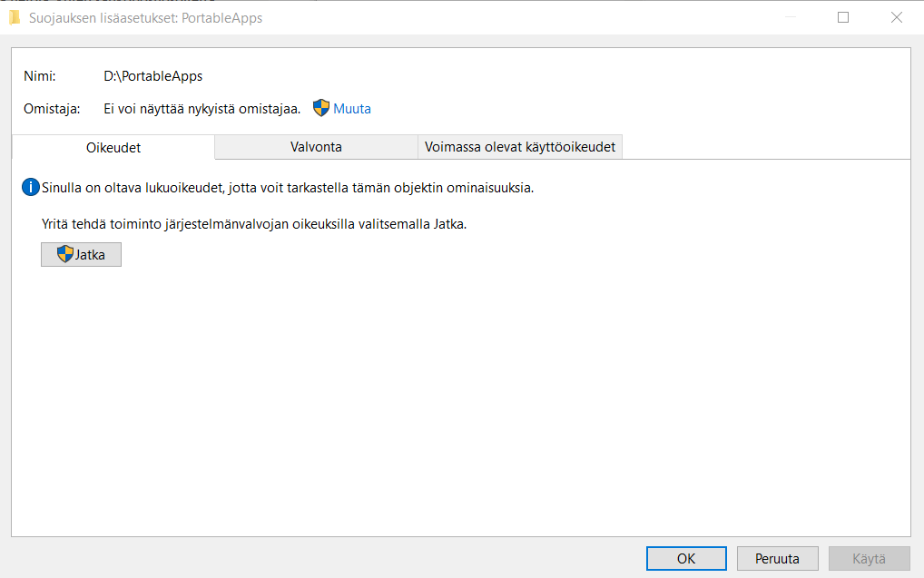The width and height of the screenshot is (924, 578).
Task: Click 'Ei voi näyttää nykyistä omistajaa.' text
Action: (x=202, y=109)
